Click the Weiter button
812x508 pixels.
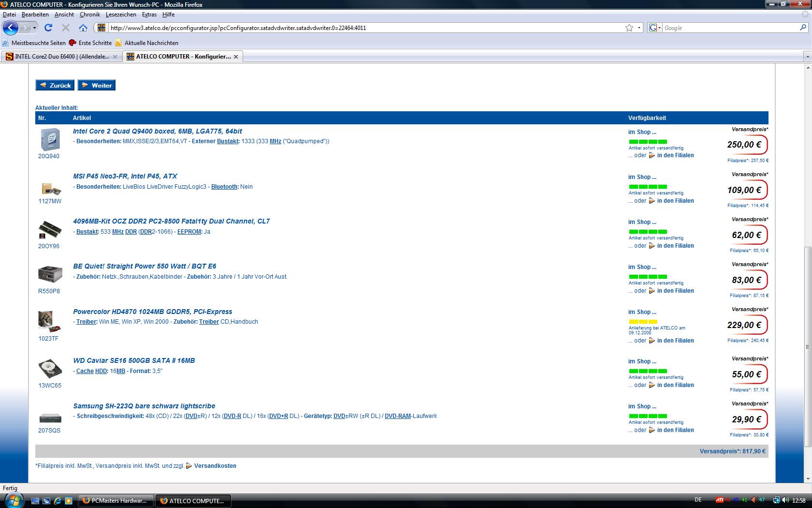[x=97, y=85]
